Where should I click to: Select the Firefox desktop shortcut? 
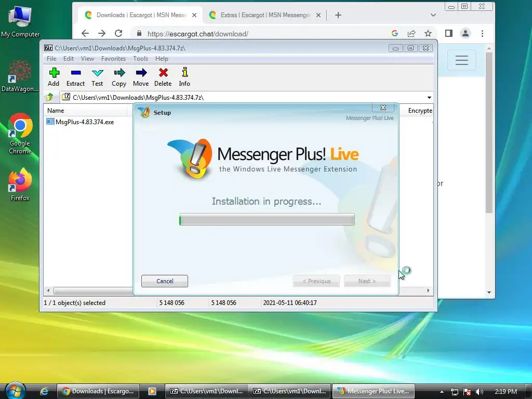click(20, 184)
